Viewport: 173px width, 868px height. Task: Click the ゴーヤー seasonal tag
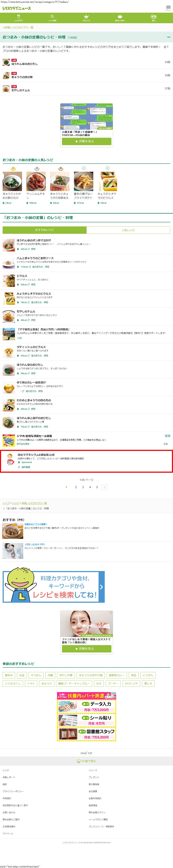113,683
